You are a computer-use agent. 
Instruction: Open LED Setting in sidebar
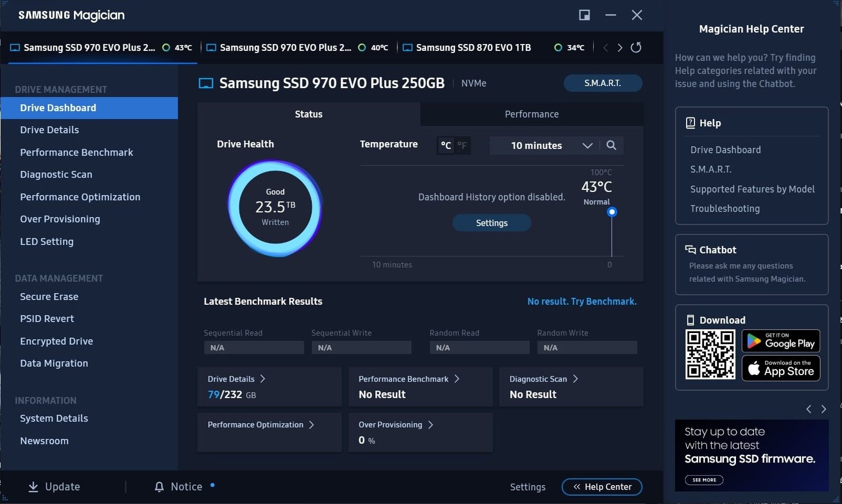click(47, 242)
